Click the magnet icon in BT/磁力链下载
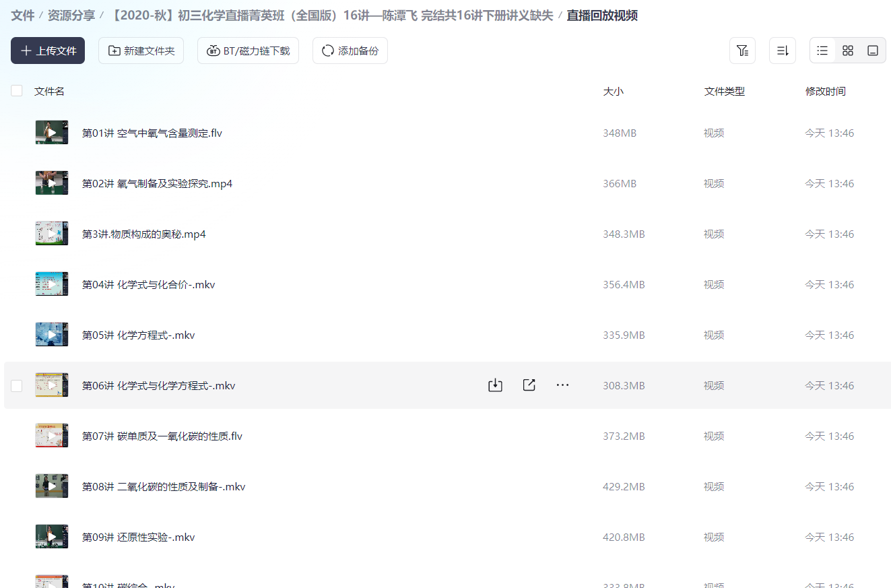Image resolution: width=891 pixels, height=588 pixels. point(213,50)
